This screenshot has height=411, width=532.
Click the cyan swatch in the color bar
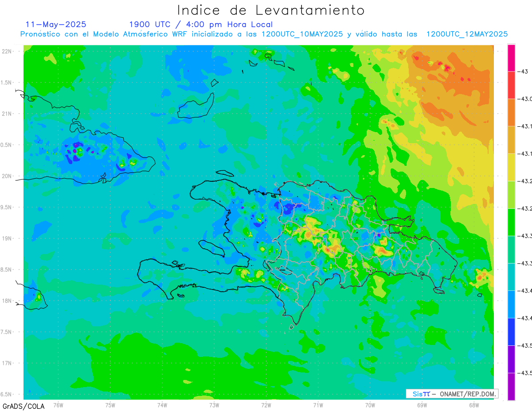511,277
